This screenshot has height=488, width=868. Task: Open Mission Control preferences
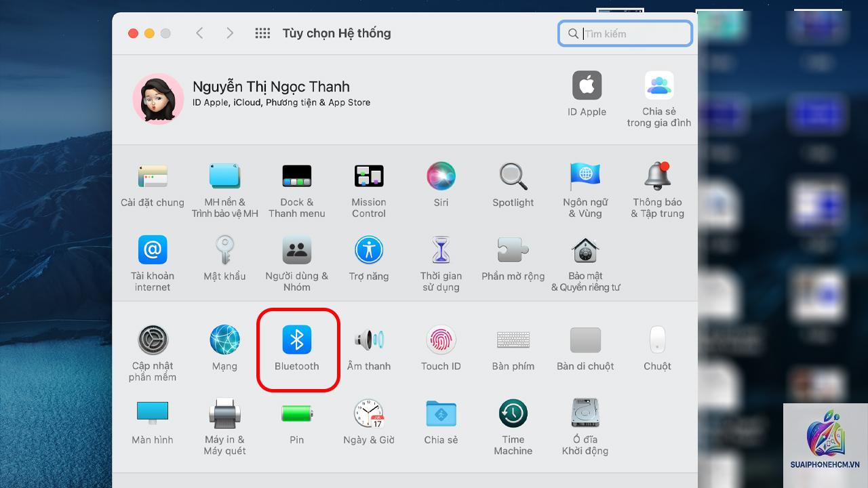coord(369,177)
